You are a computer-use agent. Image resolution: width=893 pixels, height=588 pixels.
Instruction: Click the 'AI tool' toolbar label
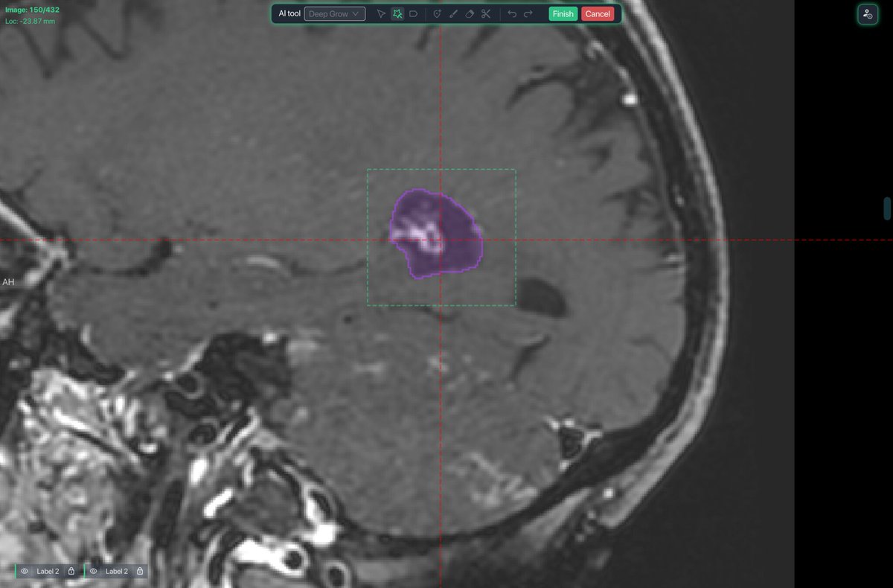[289, 13]
